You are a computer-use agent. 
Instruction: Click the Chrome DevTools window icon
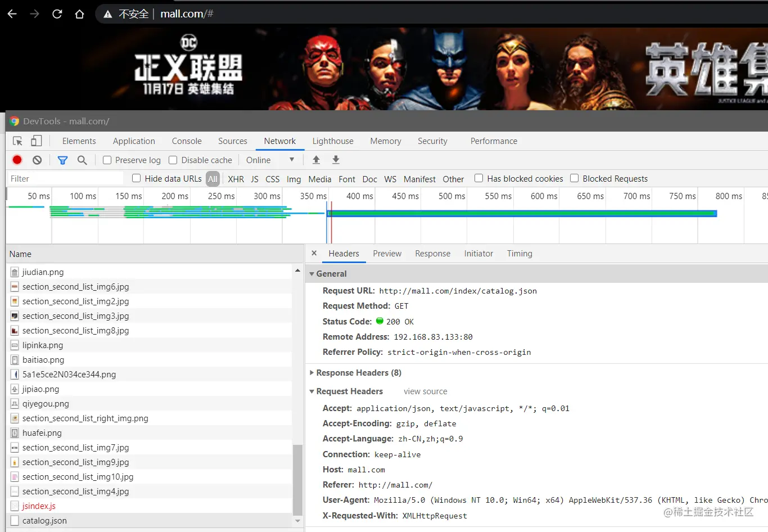[x=14, y=121]
